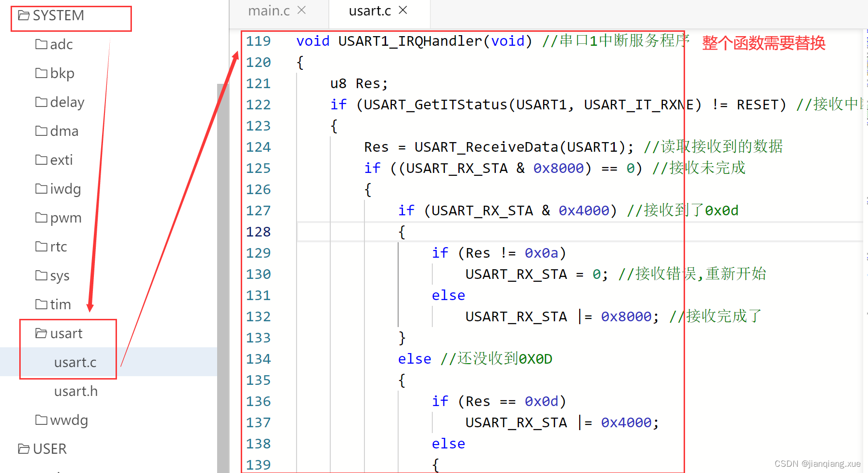Click USART1_IRQHandler function name
Screen dimensions: 868x473
click(x=410, y=41)
